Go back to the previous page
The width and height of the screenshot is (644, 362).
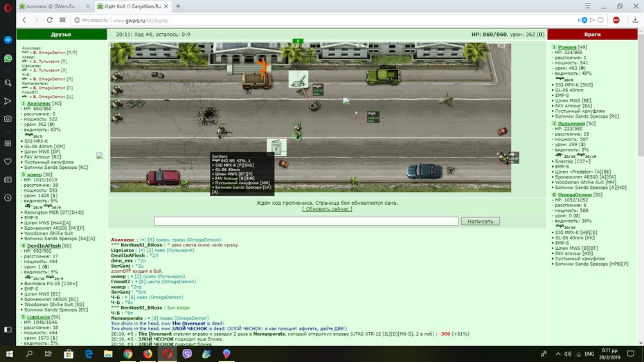pyautogui.click(x=24, y=19)
